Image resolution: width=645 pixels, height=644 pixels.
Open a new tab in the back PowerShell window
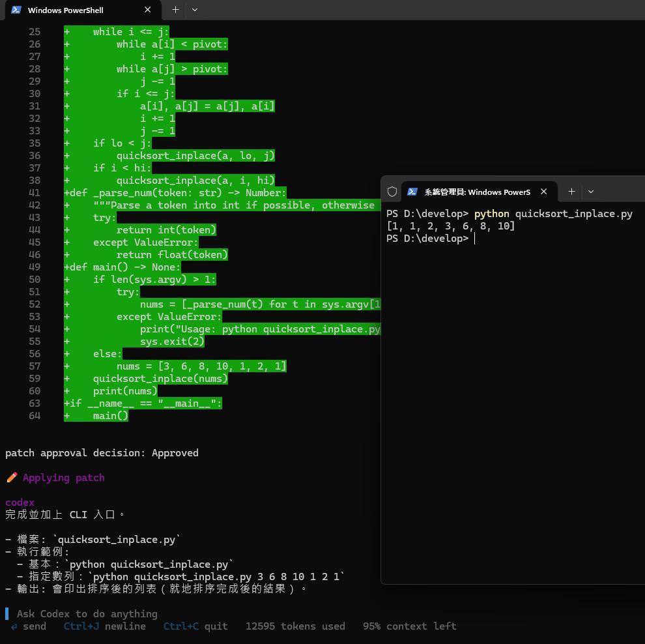[x=175, y=10]
